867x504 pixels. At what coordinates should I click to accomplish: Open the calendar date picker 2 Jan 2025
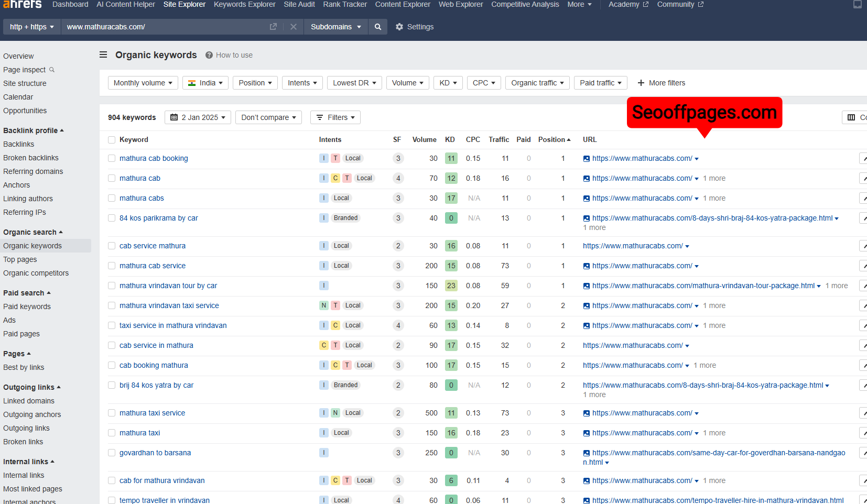point(198,117)
